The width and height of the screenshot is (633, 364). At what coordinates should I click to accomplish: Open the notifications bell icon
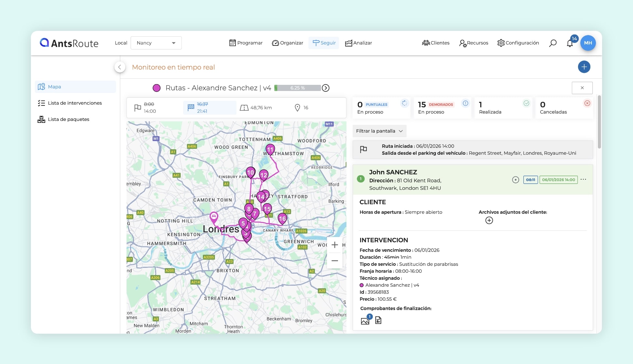pyautogui.click(x=570, y=43)
